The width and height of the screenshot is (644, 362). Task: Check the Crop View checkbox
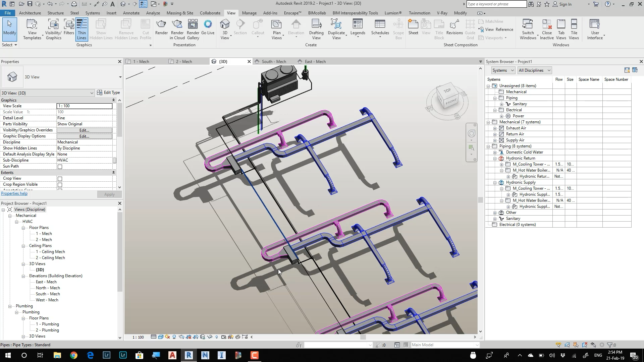pos(60,179)
